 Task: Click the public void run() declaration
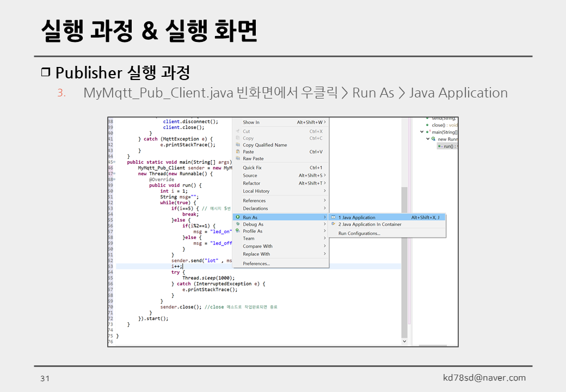pyautogui.click(x=175, y=185)
